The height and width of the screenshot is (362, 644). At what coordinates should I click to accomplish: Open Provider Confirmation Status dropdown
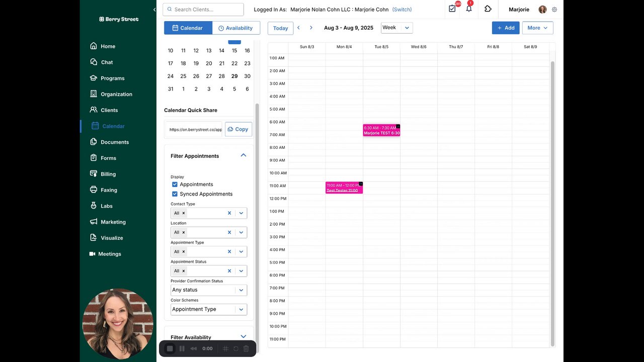209,290
